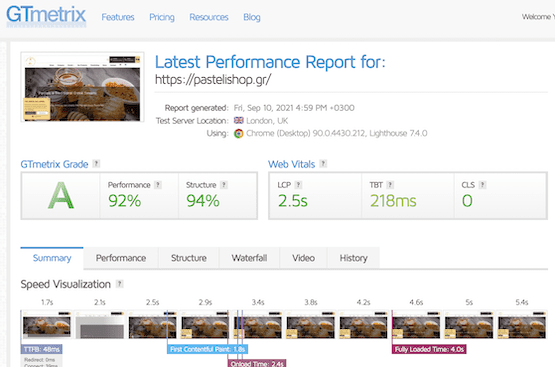
Task: Go to the Blog link
Action: [252, 17]
